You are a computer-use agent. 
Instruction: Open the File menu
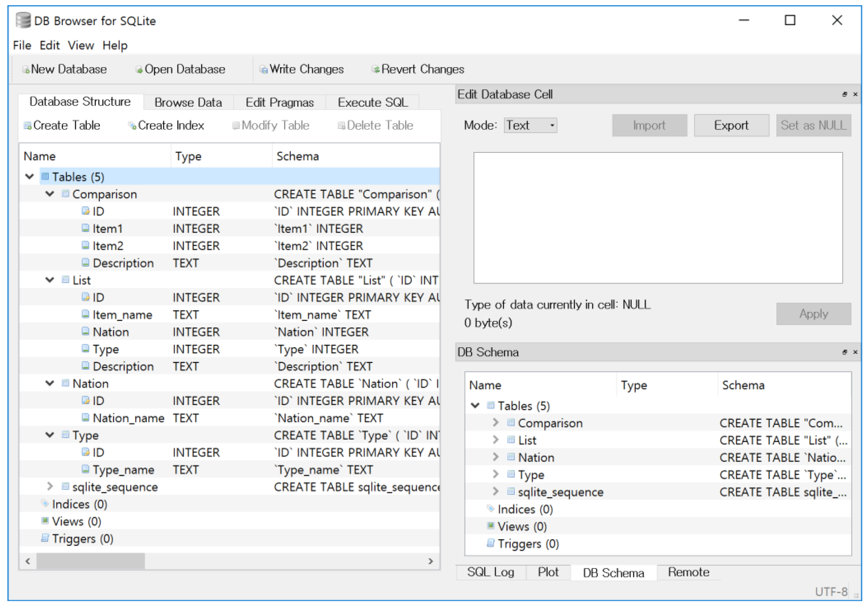tap(22, 45)
